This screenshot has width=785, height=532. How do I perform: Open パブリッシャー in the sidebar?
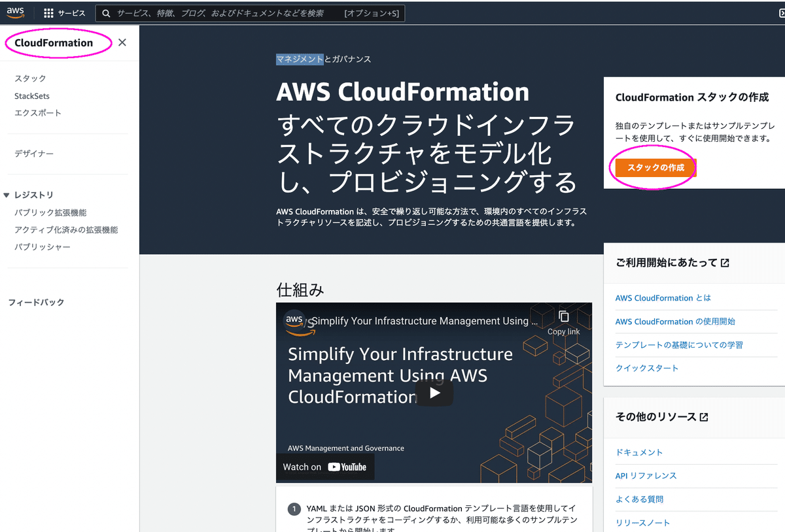(x=43, y=247)
